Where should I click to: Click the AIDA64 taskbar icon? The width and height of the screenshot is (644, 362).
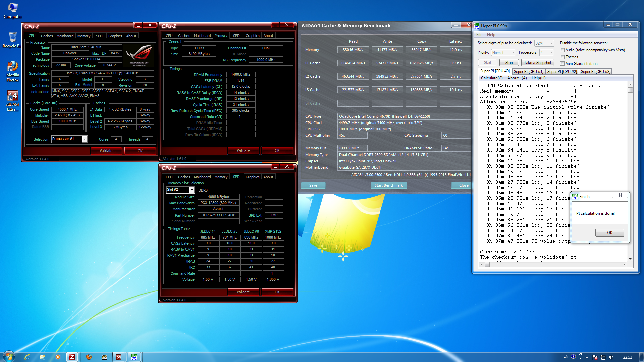click(119, 357)
